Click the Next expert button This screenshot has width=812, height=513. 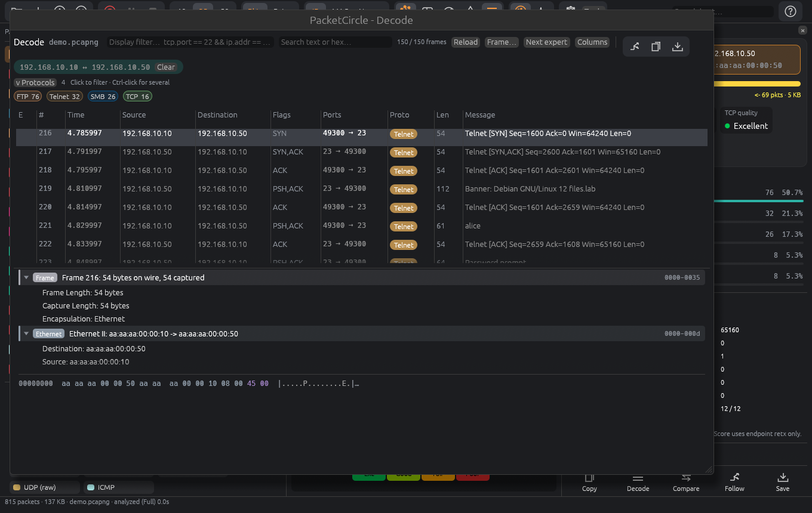coord(546,42)
